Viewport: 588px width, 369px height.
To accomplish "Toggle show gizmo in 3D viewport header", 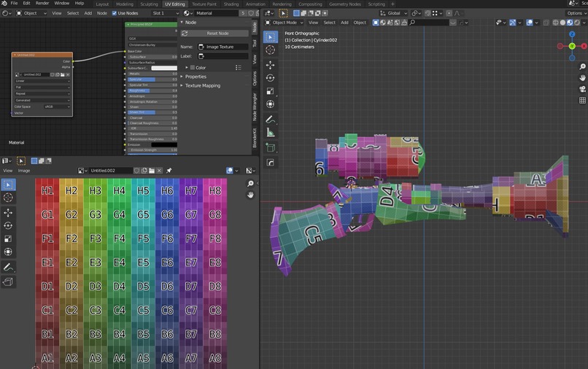I will tap(513, 23).
